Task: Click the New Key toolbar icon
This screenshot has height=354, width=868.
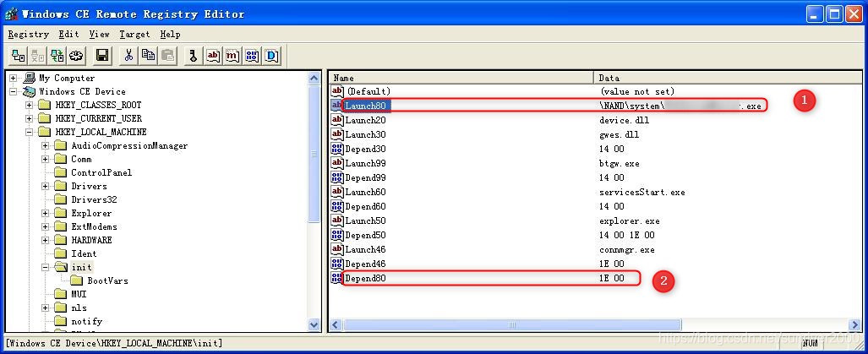Action: click(194, 55)
